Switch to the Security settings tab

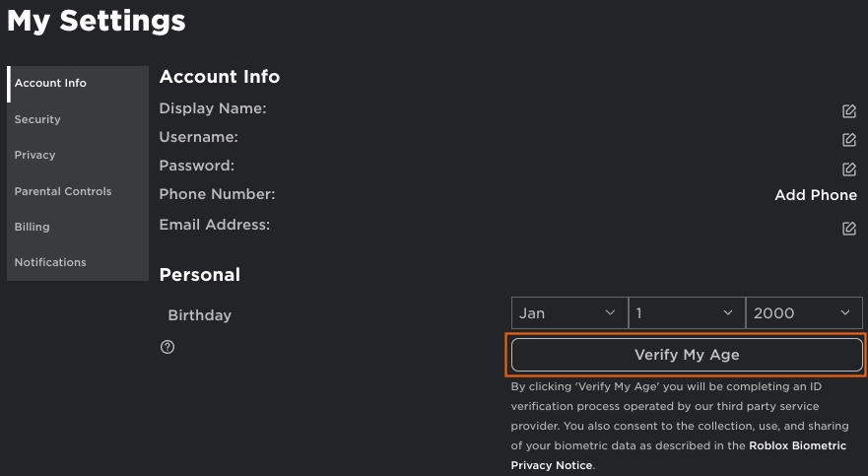pyautogui.click(x=37, y=119)
